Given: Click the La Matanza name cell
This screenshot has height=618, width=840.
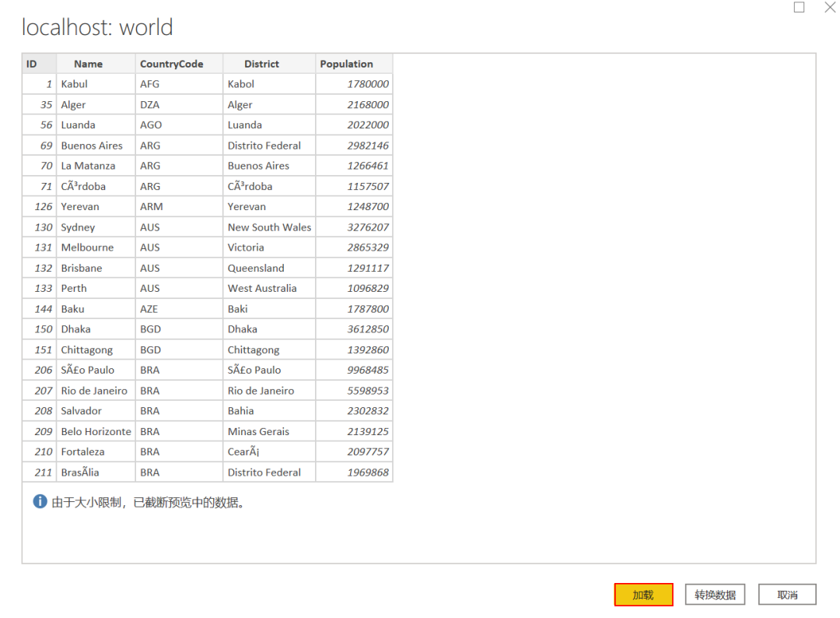Looking at the screenshot, I should tap(96, 166).
